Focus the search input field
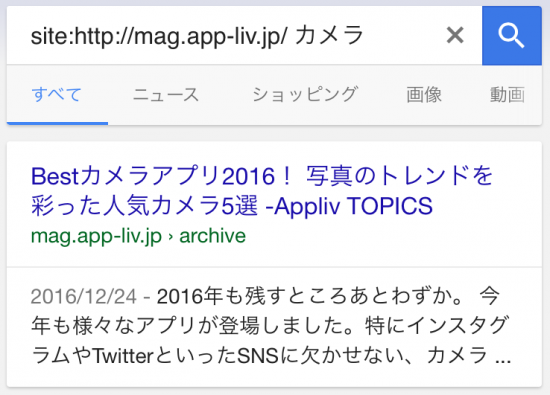 coord(232,35)
